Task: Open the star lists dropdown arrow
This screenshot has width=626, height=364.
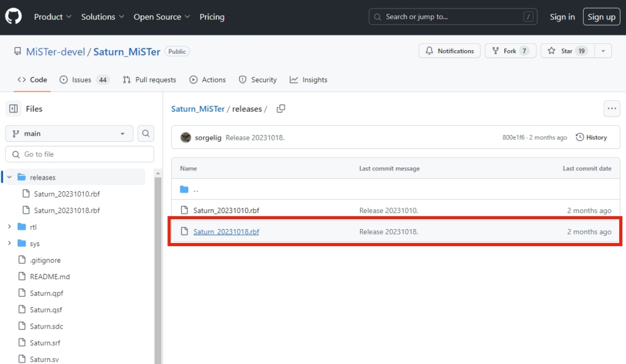Action: click(x=603, y=51)
